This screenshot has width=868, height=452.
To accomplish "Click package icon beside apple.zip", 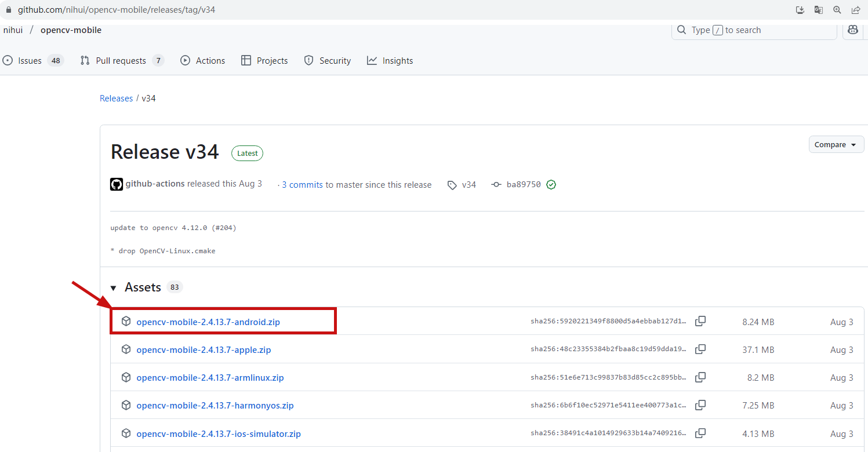I will [126, 349].
